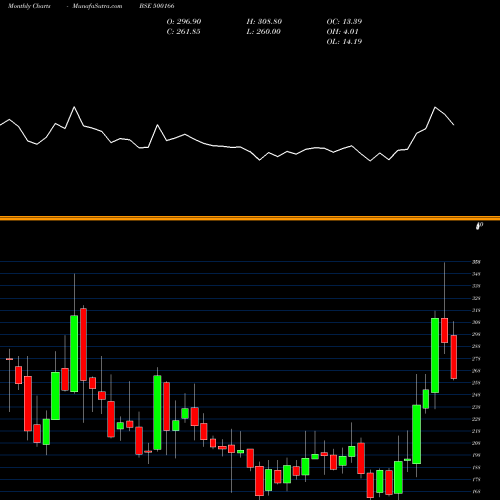Click the 358 price axis label
The height and width of the screenshot is (500, 500).
click(476, 262)
